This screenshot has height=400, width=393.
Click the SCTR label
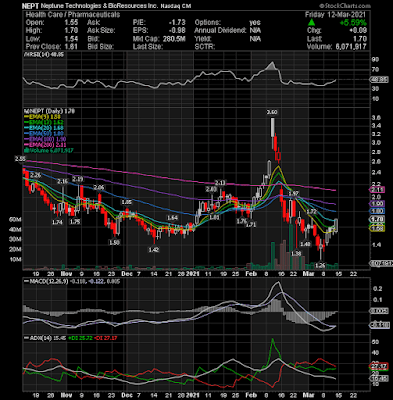[205, 47]
